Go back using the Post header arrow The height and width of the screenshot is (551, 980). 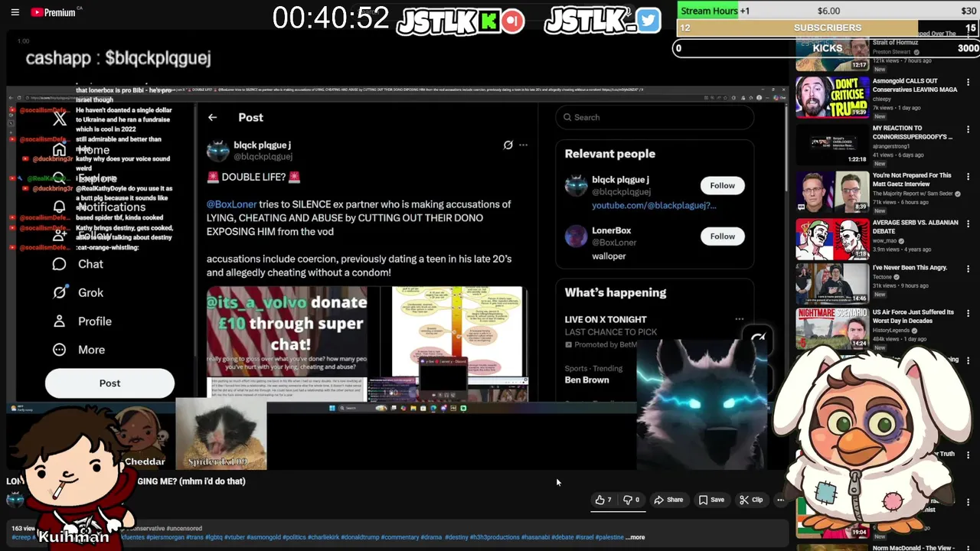point(212,117)
